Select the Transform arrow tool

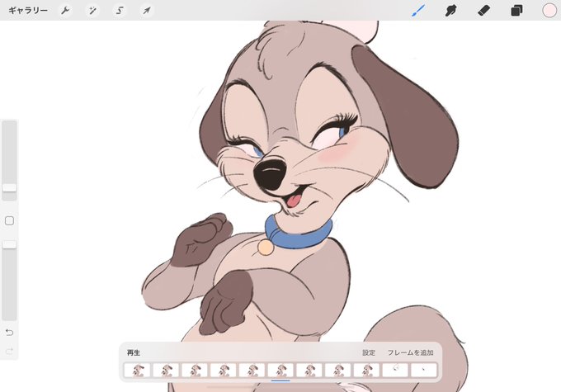tap(147, 11)
